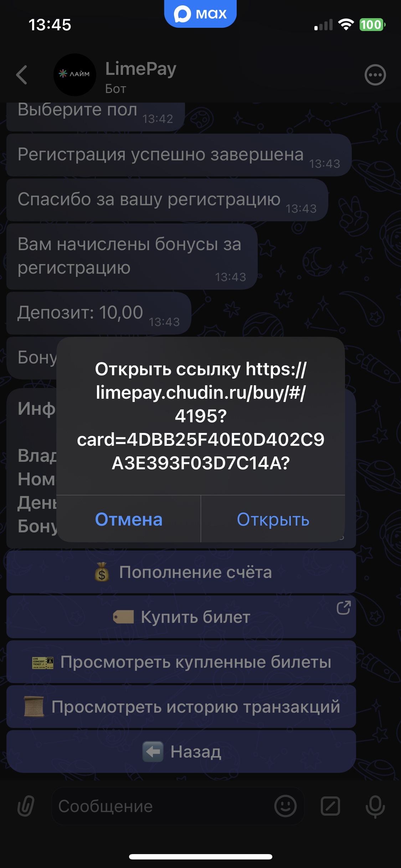Tap the Депозит: 10,00 message bubble
Screen dimensions: 401x868
click(x=99, y=313)
